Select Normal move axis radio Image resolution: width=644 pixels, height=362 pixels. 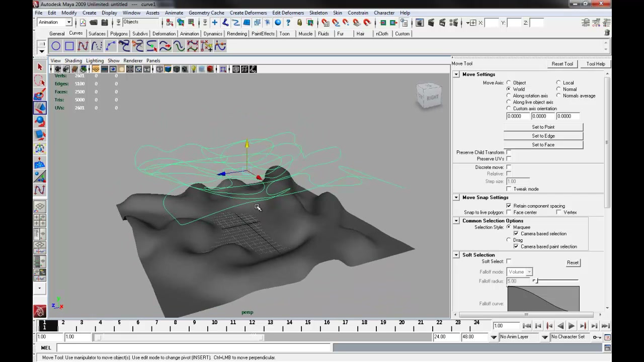(x=558, y=89)
